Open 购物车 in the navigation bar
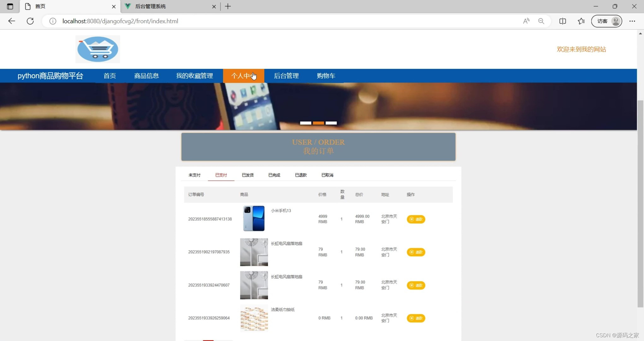Image resolution: width=644 pixels, height=341 pixels. point(326,76)
